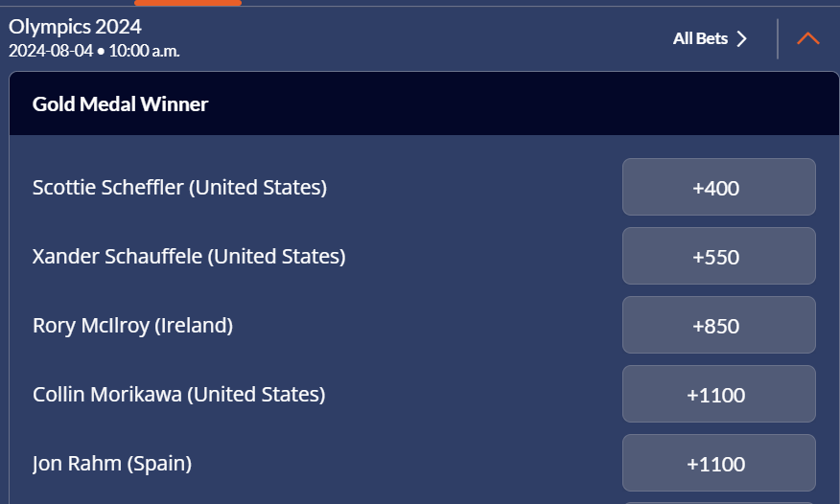This screenshot has height=504, width=840.
Task: Click Jon Rahm (Spain) name
Action: click(x=112, y=464)
